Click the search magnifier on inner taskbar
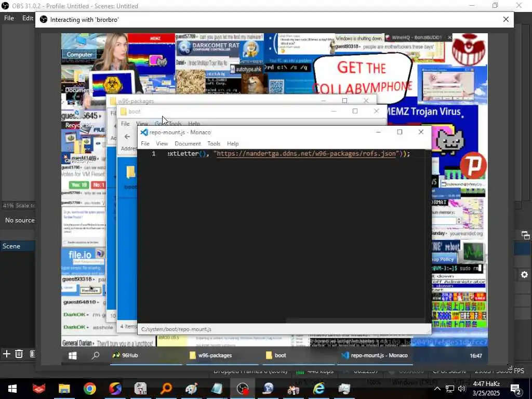Image resolution: width=532 pixels, height=399 pixels. 96,355
